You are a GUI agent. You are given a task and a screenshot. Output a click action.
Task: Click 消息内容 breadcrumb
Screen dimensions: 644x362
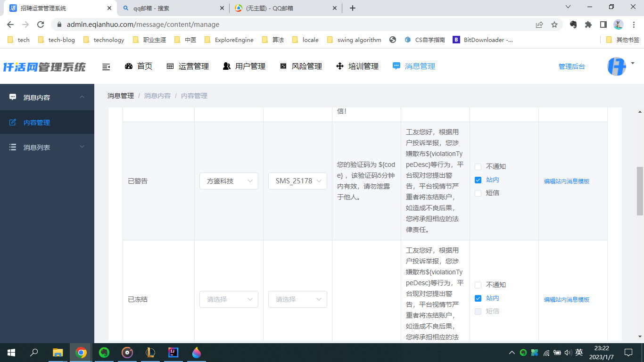point(157,96)
